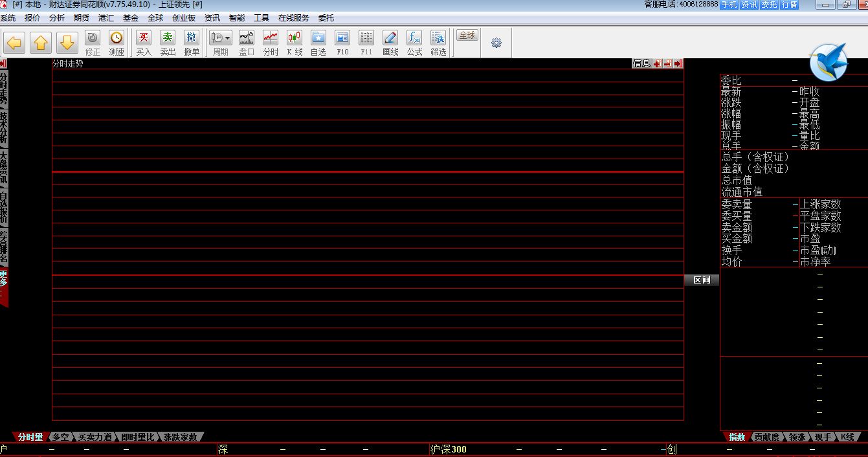Click the 买入 buy icon
Viewport: 868px width, 457px height.
(144, 43)
